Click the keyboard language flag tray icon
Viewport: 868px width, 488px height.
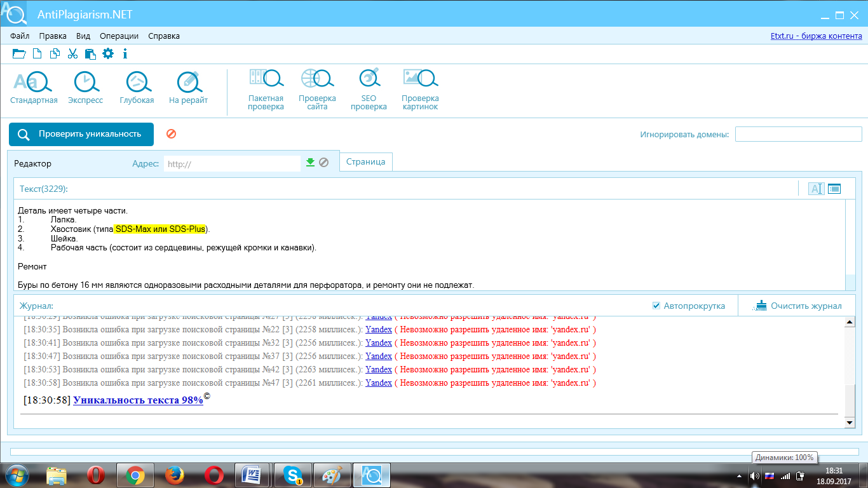pos(769,475)
